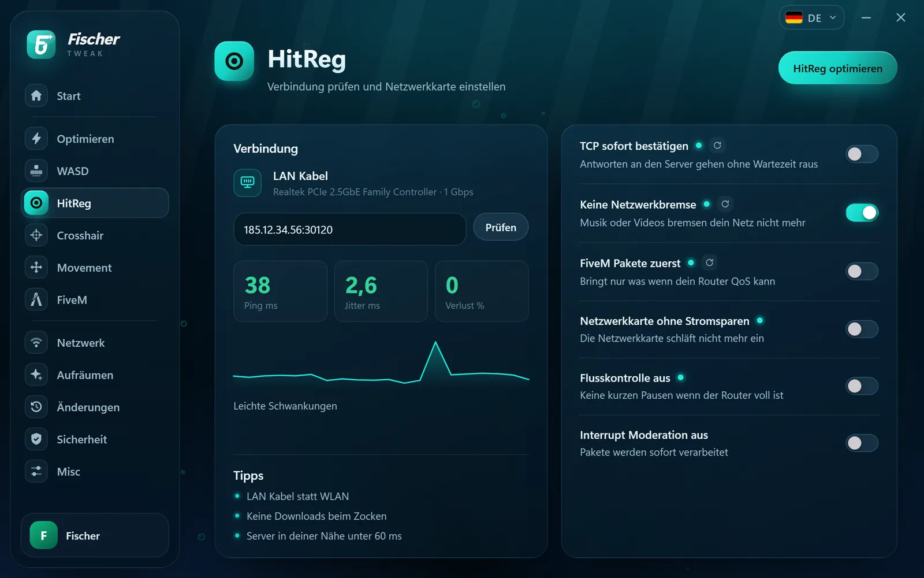Reset TCP sofort bestätigen with refresh icon
This screenshot has width=924, height=578.
pyautogui.click(x=717, y=146)
